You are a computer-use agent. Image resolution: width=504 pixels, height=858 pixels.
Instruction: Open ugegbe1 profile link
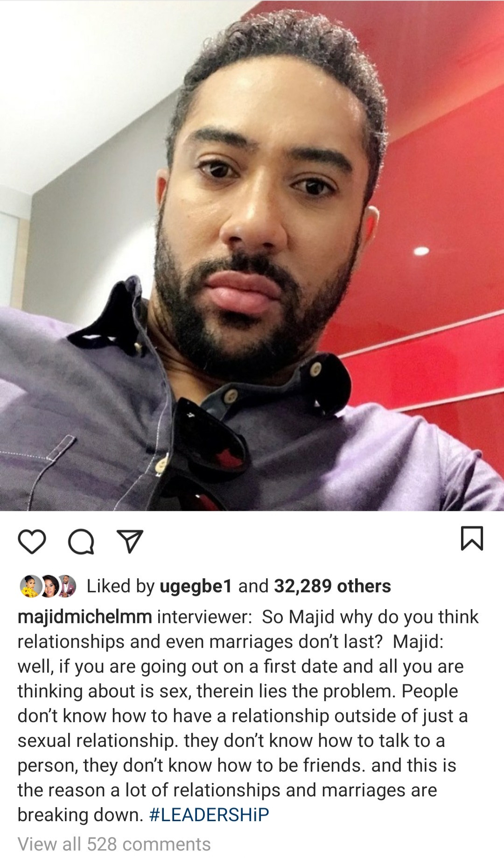coord(196,587)
